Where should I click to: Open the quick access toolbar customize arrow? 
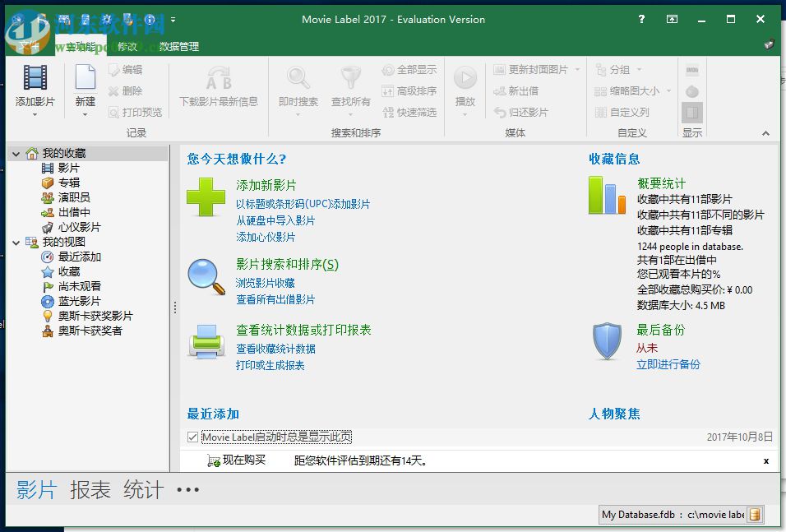(173, 20)
